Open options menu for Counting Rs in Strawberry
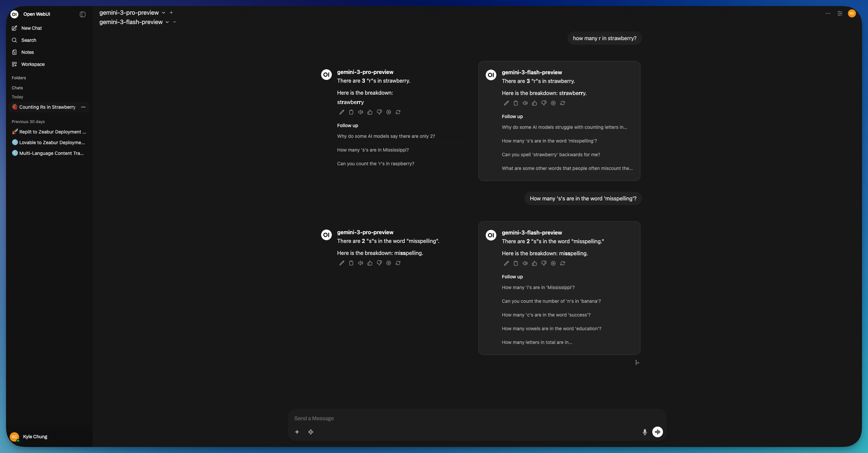 tap(83, 107)
